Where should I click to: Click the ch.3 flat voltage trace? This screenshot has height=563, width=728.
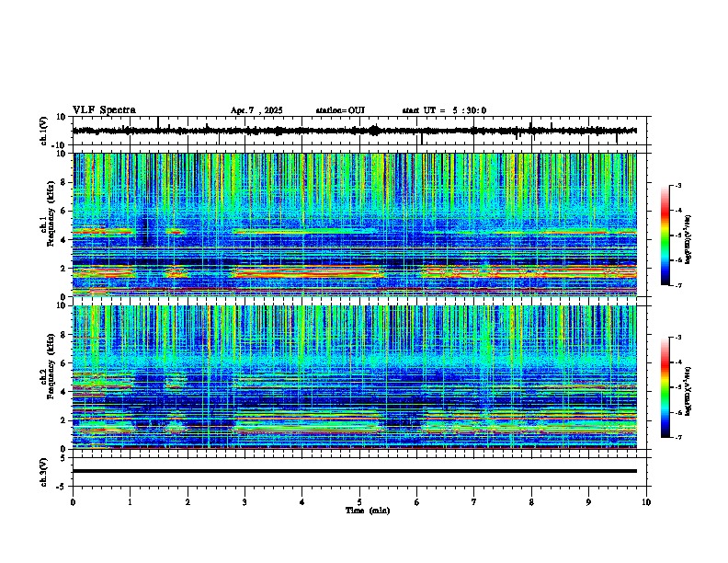click(354, 471)
